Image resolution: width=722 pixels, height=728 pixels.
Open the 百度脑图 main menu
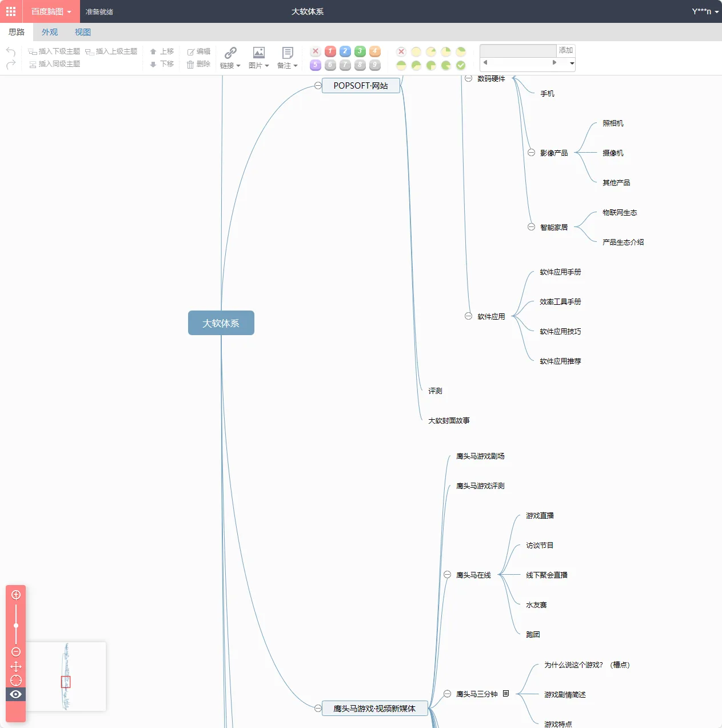point(51,11)
